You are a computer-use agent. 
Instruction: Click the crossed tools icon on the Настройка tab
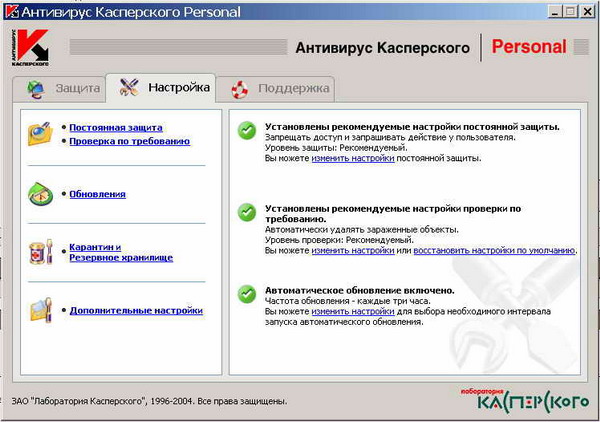[129, 87]
